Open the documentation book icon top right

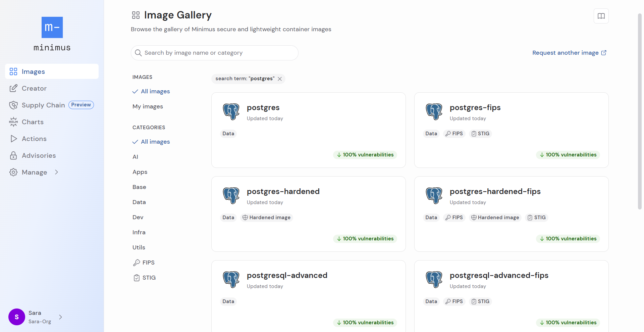pyautogui.click(x=601, y=16)
